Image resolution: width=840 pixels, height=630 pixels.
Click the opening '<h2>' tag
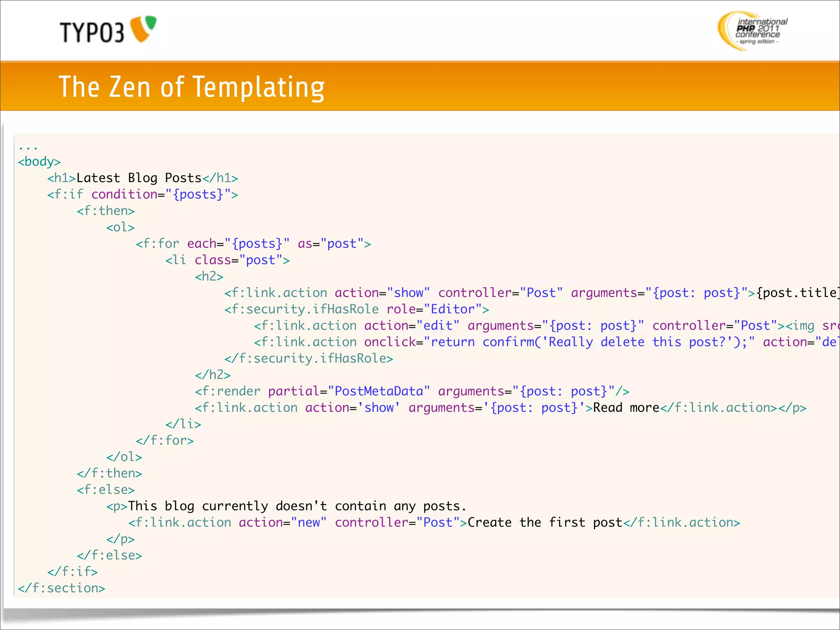pyautogui.click(x=209, y=276)
